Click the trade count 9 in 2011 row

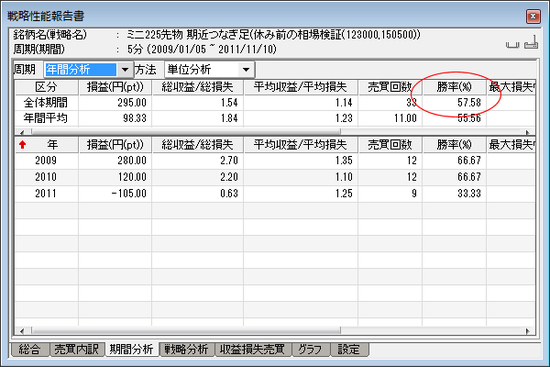(414, 193)
